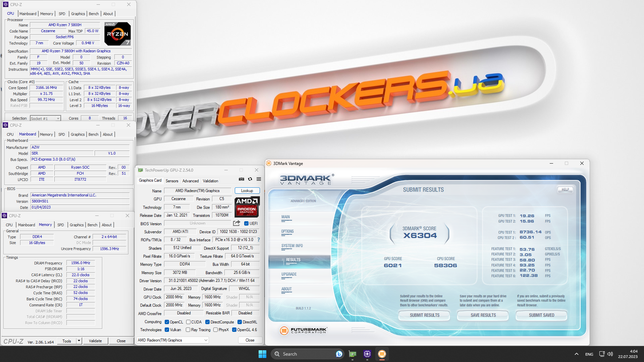Click the volume icon in system tray
This screenshot has width=644, height=362.
click(x=610, y=354)
